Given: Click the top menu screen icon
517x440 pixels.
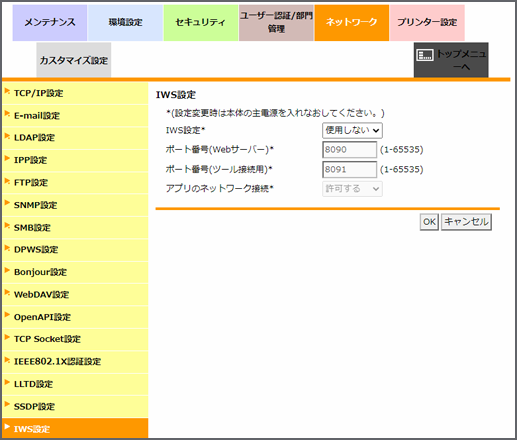Looking at the screenshot, I should [x=425, y=55].
